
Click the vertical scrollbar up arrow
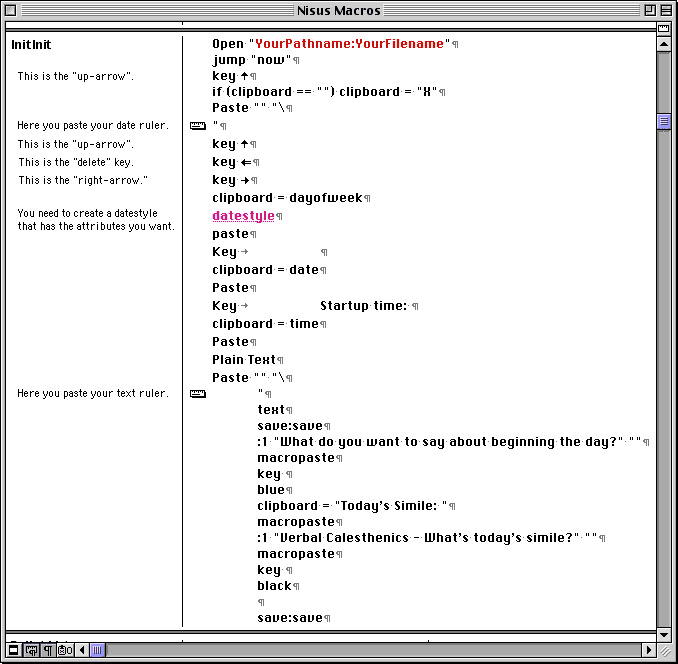pyautogui.click(x=663, y=45)
